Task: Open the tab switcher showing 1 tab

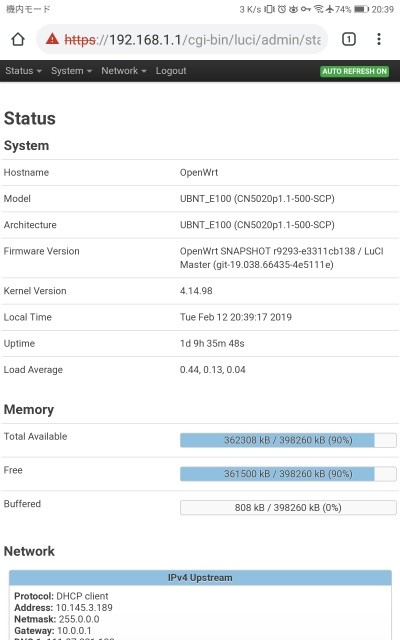Action: 349,39
